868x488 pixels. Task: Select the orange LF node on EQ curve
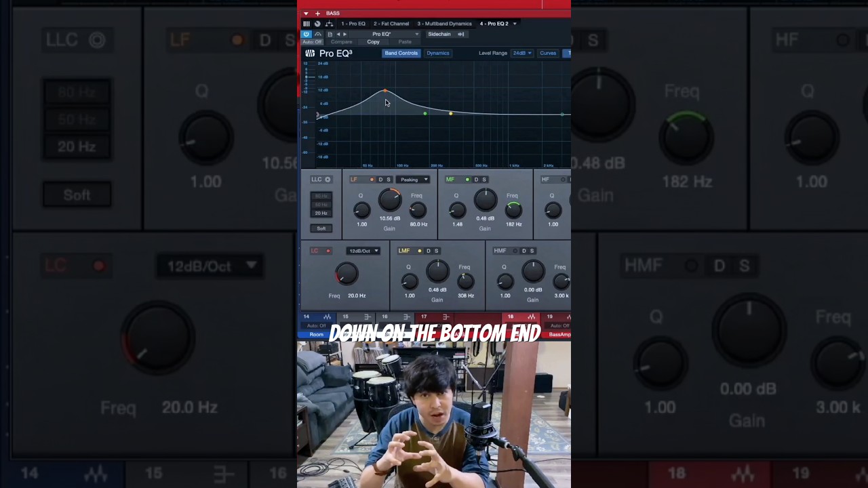click(x=385, y=91)
